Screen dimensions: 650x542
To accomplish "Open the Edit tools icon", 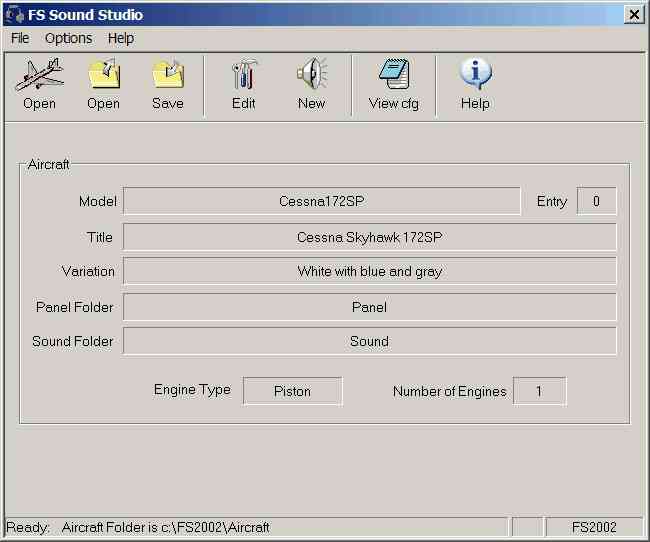I will tap(244, 84).
